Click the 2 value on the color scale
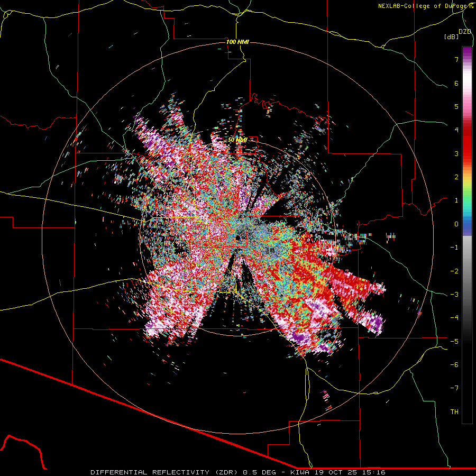 coord(456,177)
